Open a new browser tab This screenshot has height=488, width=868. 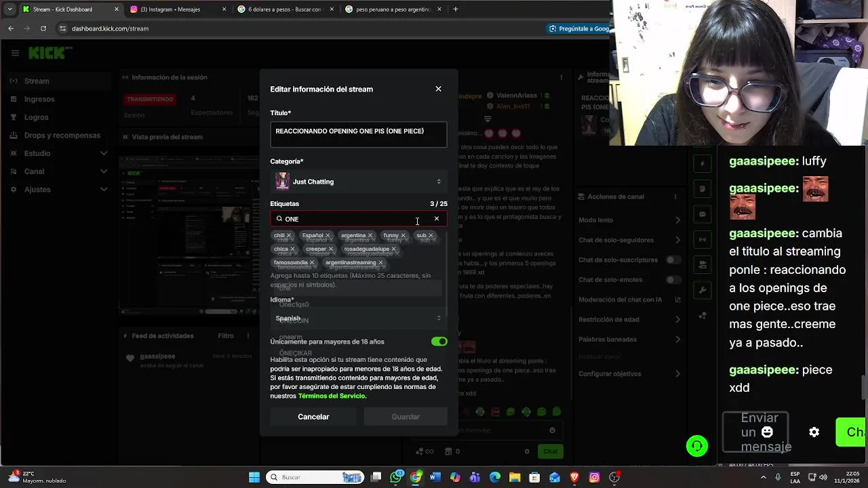pos(455,9)
